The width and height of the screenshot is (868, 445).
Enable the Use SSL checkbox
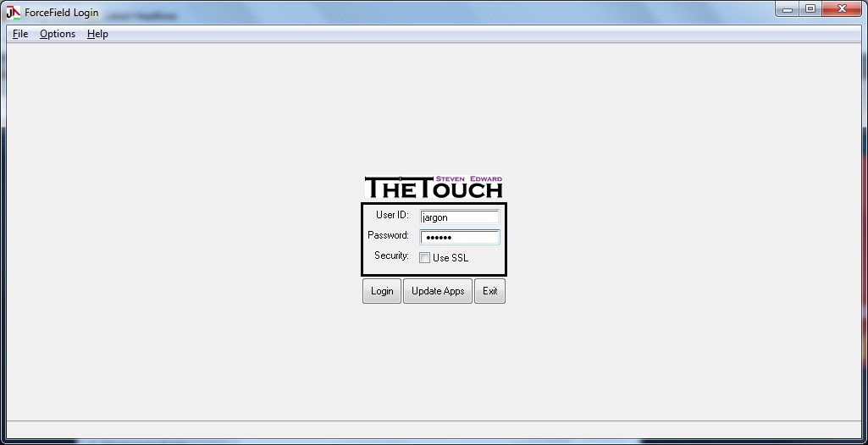pos(424,257)
